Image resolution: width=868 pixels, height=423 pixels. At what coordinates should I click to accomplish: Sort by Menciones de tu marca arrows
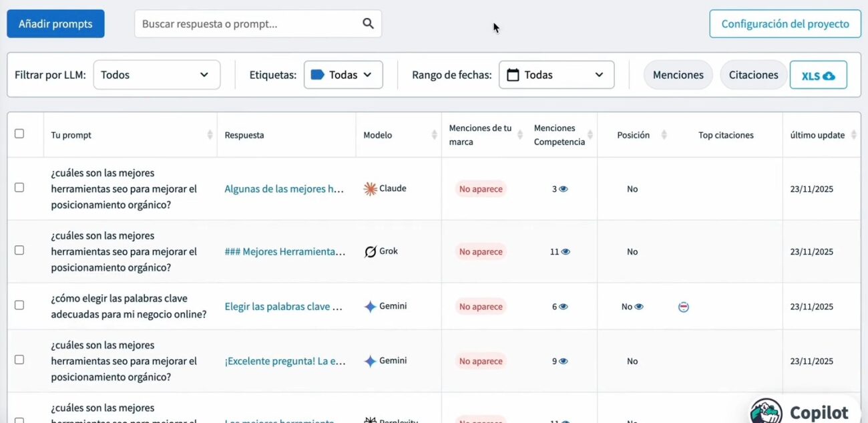(x=520, y=135)
